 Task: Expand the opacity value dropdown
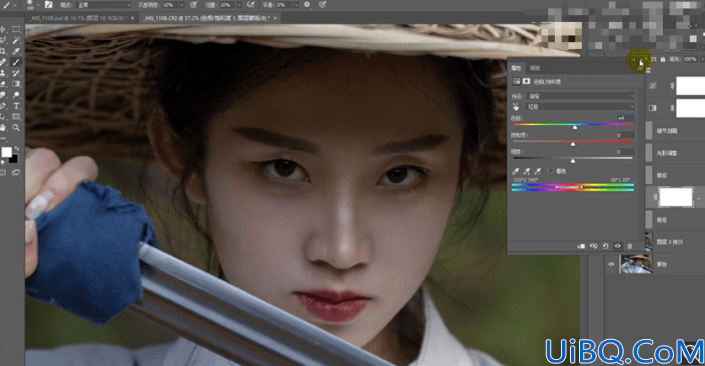tap(182, 4)
